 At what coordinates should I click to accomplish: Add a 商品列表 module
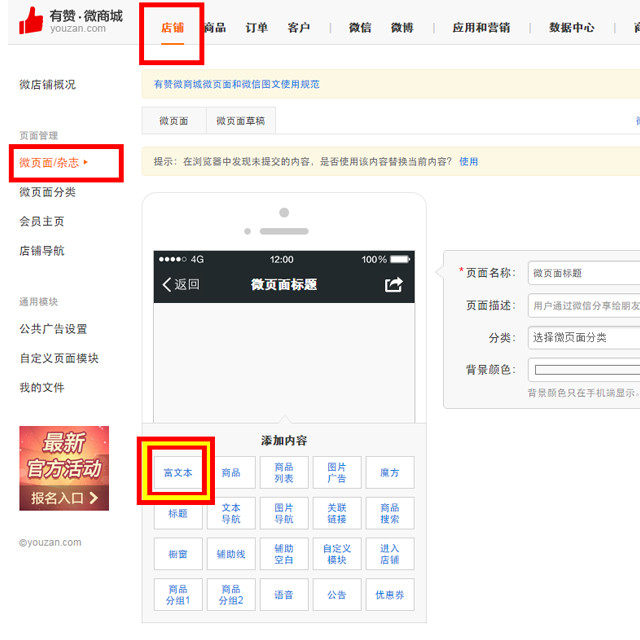[x=284, y=473]
